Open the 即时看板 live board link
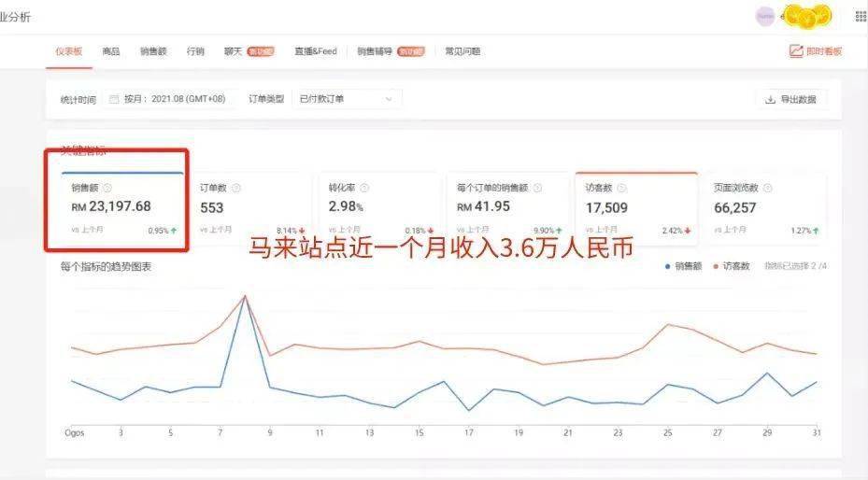This screenshot has width=868, height=480. 816,51
